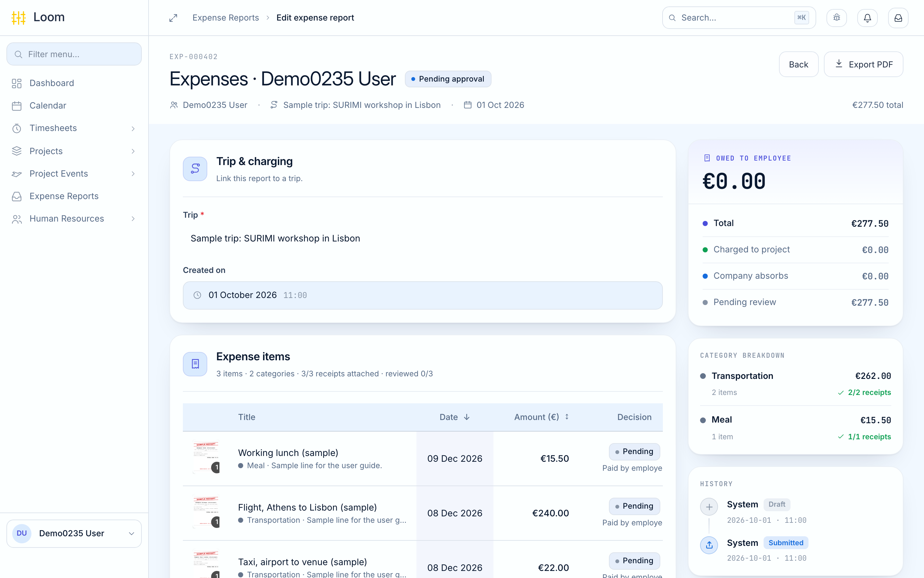Sort table by Amount (€) column
924x578 pixels.
(x=542, y=417)
